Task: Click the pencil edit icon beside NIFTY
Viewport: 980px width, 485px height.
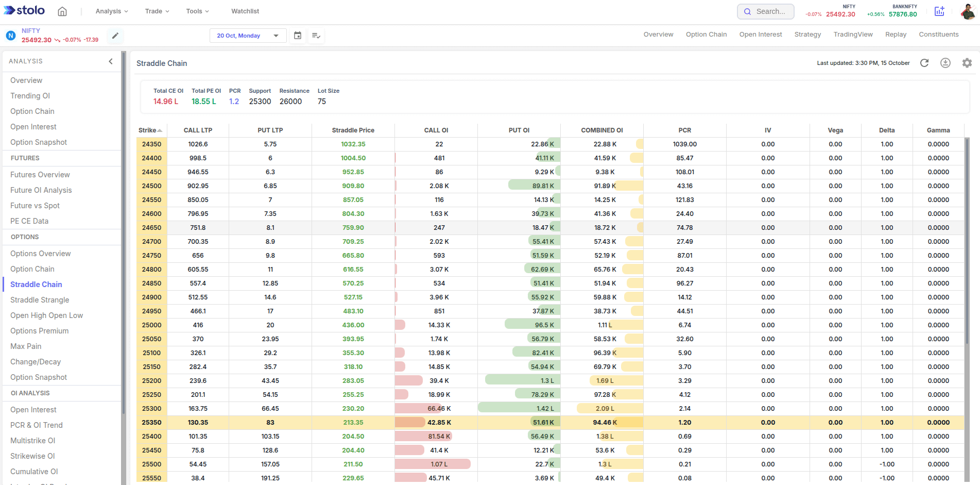Action: 115,36
